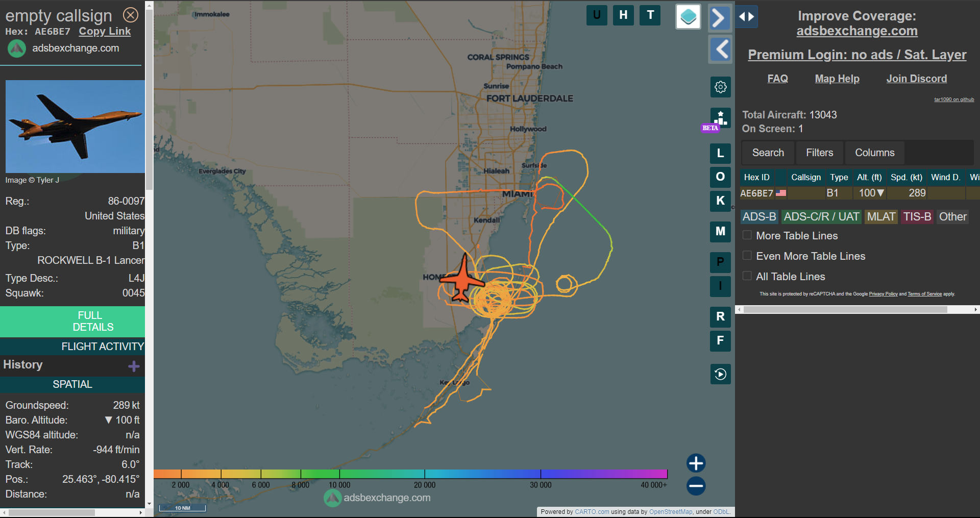Open the Columns tab
Viewport: 980px width, 518px height.
click(x=874, y=153)
